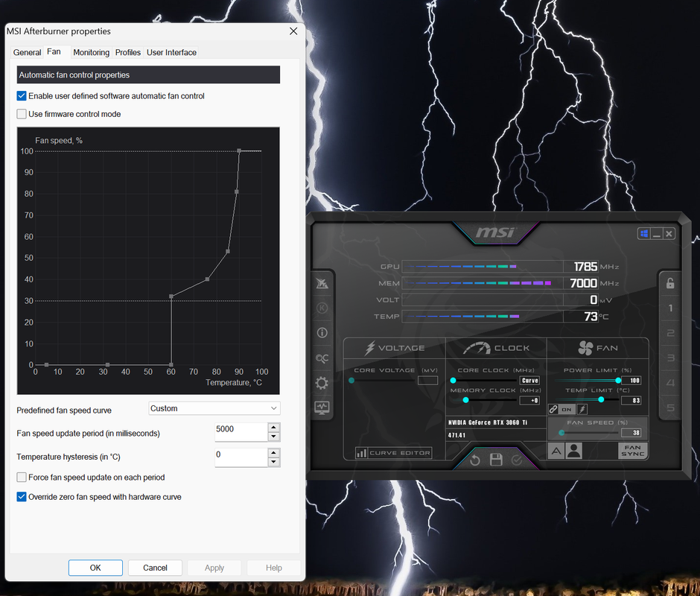Click the Core Clock slider handle

click(x=453, y=380)
